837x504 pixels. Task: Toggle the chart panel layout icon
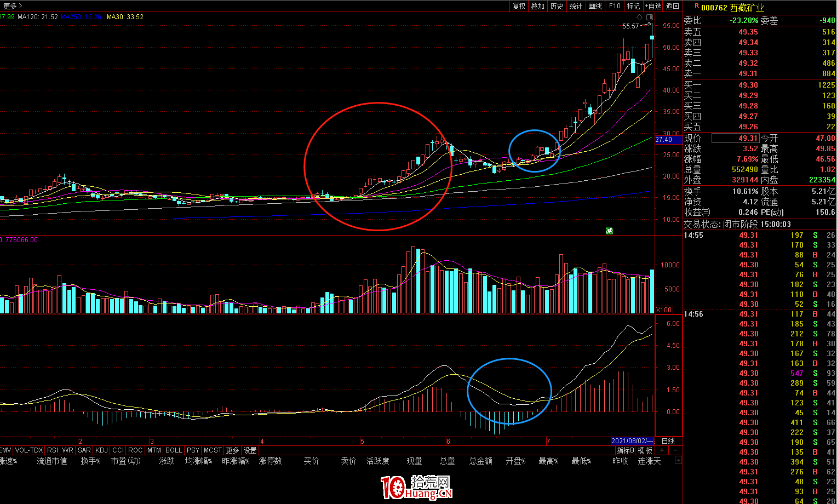tap(650, 17)
